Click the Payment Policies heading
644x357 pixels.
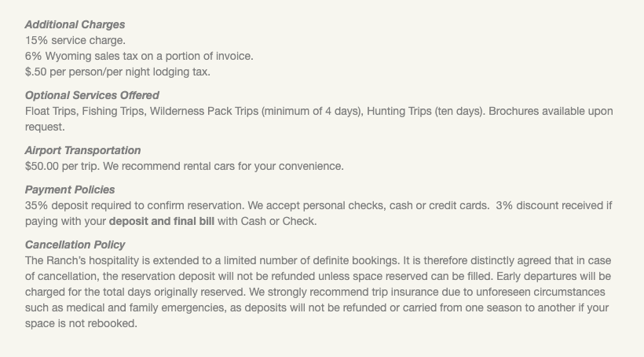[70, 190]
